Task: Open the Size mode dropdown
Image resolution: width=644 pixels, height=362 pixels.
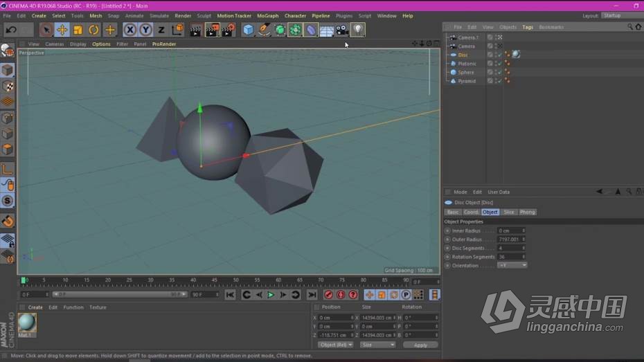Action: [x=378, y=345]
